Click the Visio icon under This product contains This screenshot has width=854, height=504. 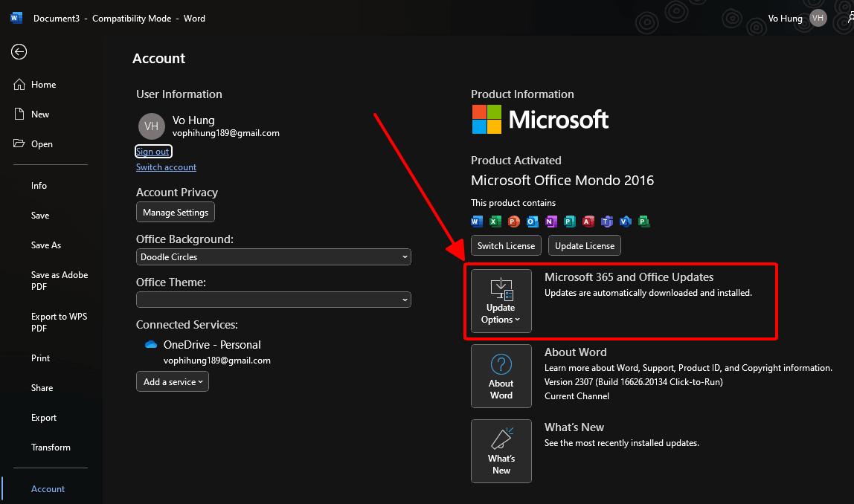click(625, 221)
